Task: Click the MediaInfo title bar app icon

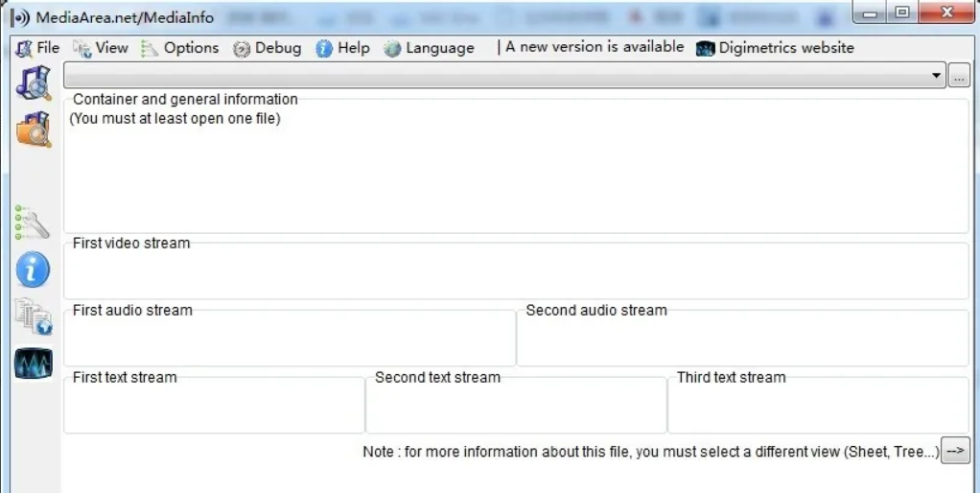Action: tap(20, 17)
